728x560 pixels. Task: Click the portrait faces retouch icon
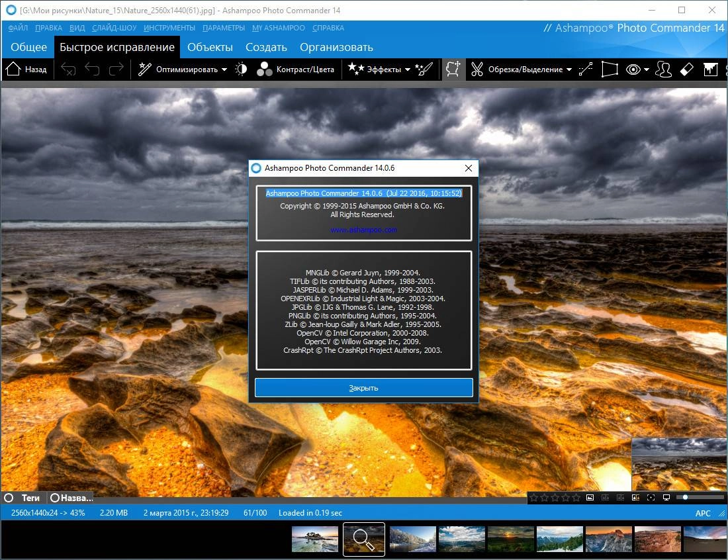[x=663, y=70]
